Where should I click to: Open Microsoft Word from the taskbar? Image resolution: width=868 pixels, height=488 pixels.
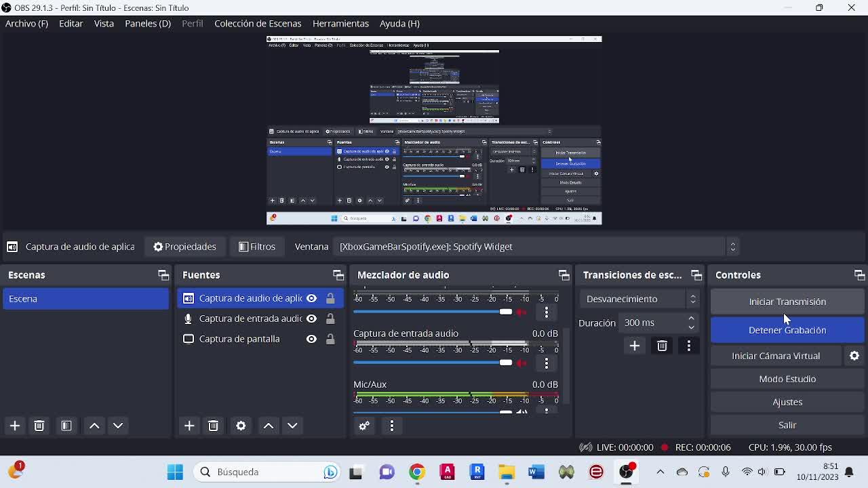[536, 472]
